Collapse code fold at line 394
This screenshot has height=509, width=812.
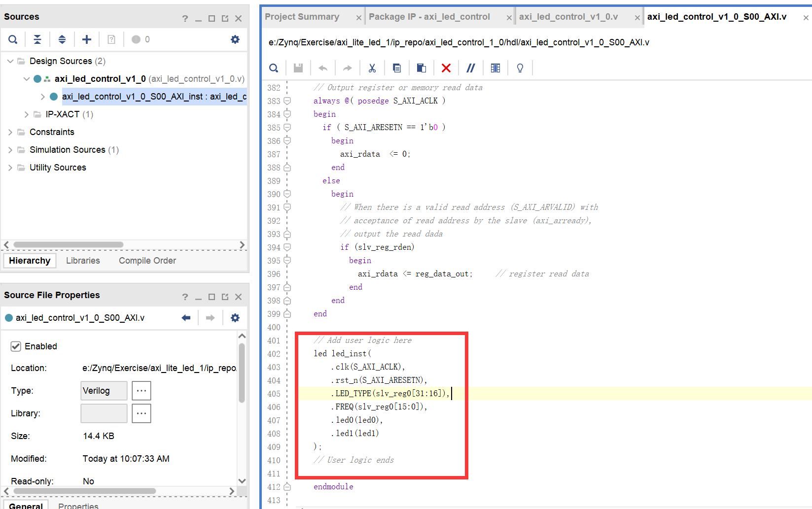coord(287,247)
